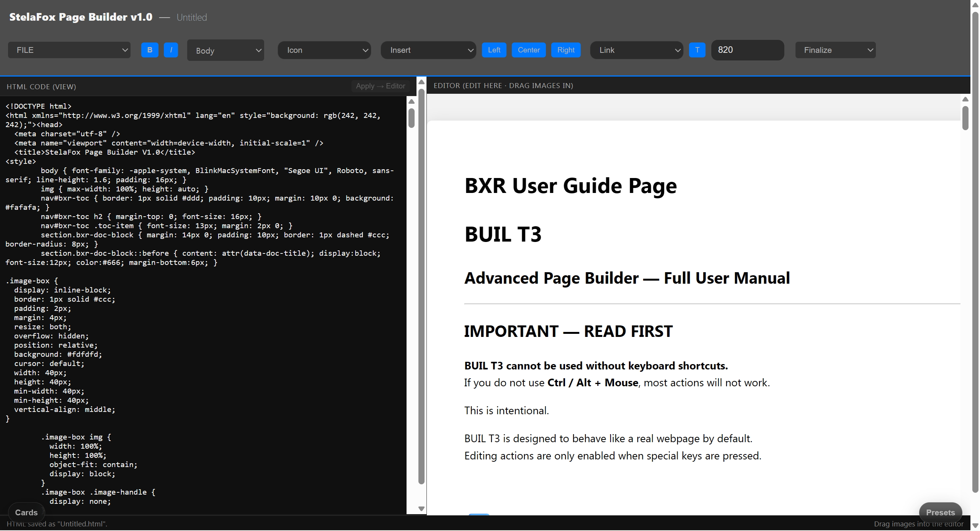
Task: Open the Icon dropdown
Action: tap(324, 50)
